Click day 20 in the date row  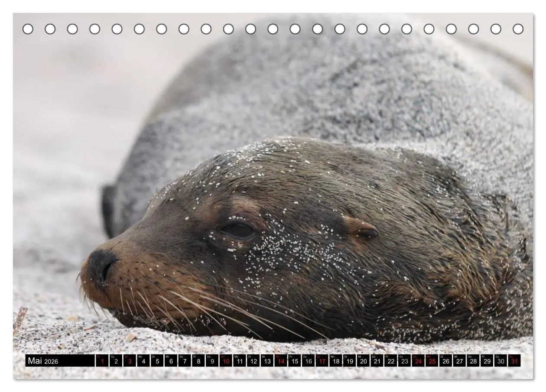tap(364, 360)
